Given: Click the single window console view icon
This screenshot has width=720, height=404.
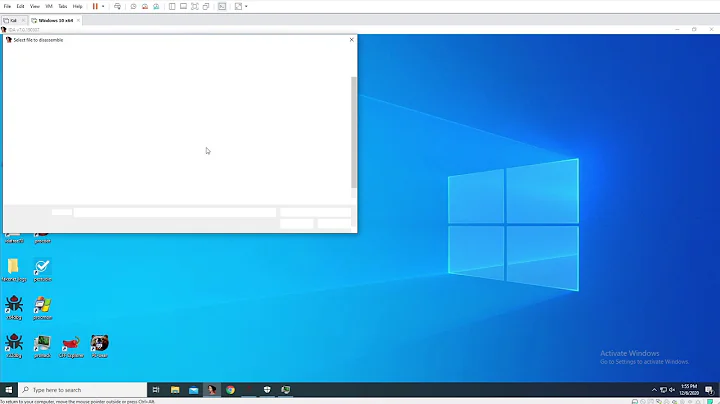Looking at the screenshot, I should click(x=183, y=6).
